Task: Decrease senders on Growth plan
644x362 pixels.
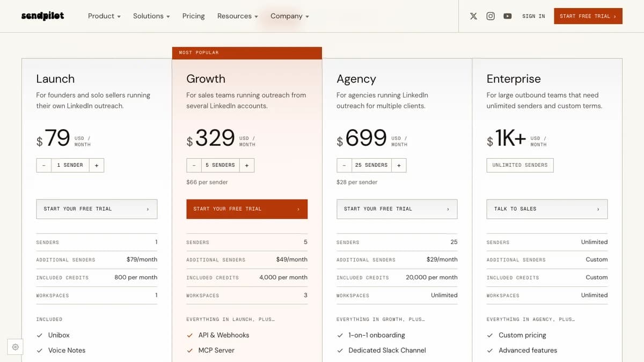Action: pos(194,165)
